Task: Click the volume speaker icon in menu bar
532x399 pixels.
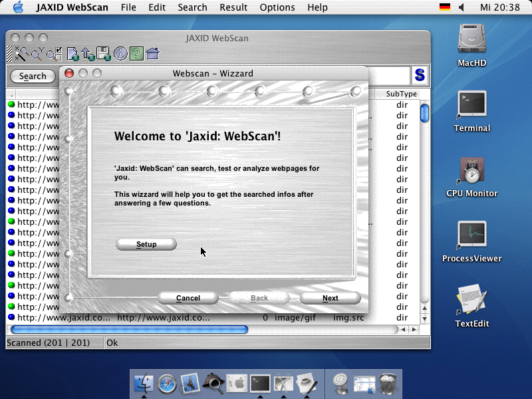Action: [x=462, y=7]
